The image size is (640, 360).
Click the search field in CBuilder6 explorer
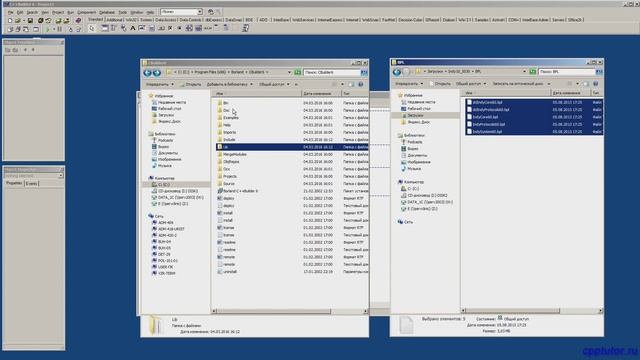(x=332, y=72)
